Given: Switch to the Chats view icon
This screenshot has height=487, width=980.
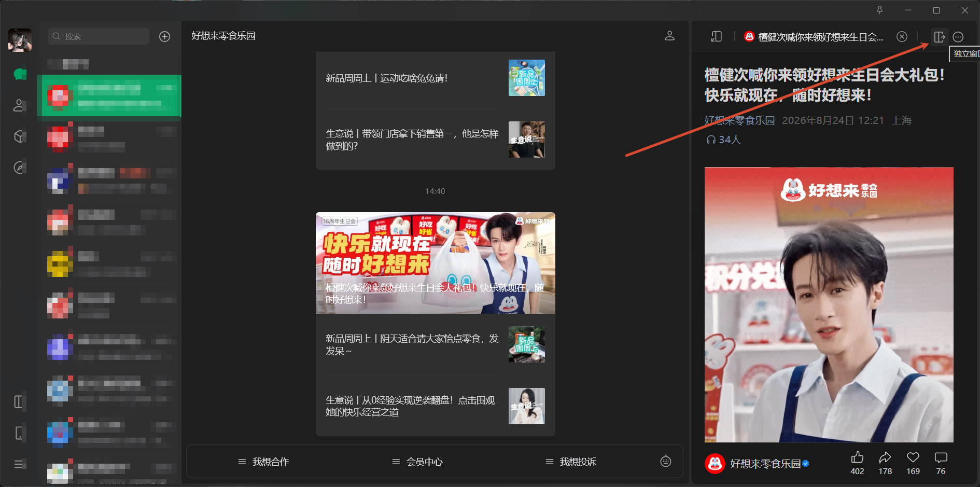Looking at the screenshot, I should tap(20, 74).
